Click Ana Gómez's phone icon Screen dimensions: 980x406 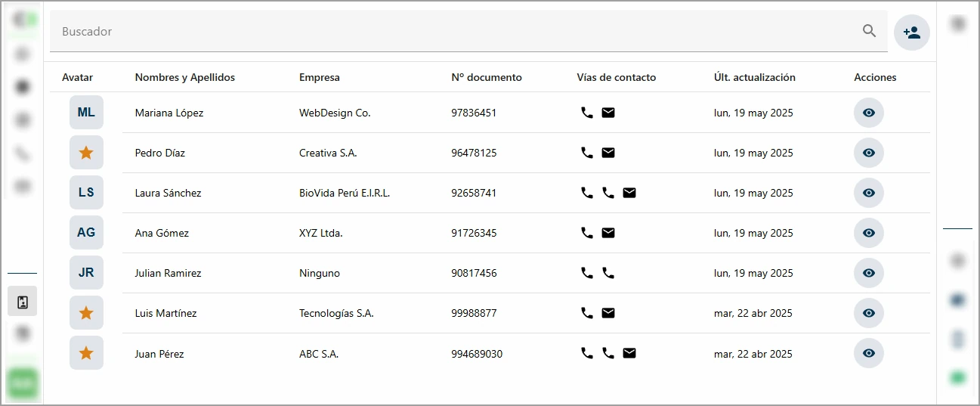(x=586, y=233)
